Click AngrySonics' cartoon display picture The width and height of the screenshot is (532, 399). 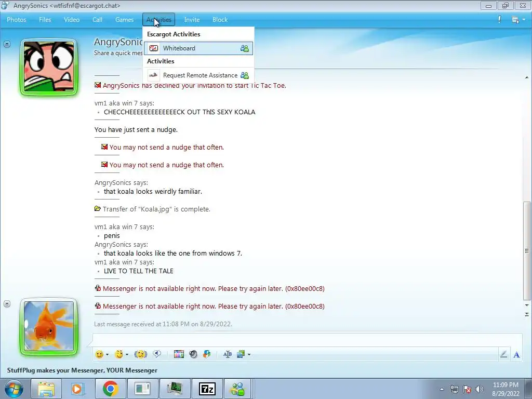point(49,67)
